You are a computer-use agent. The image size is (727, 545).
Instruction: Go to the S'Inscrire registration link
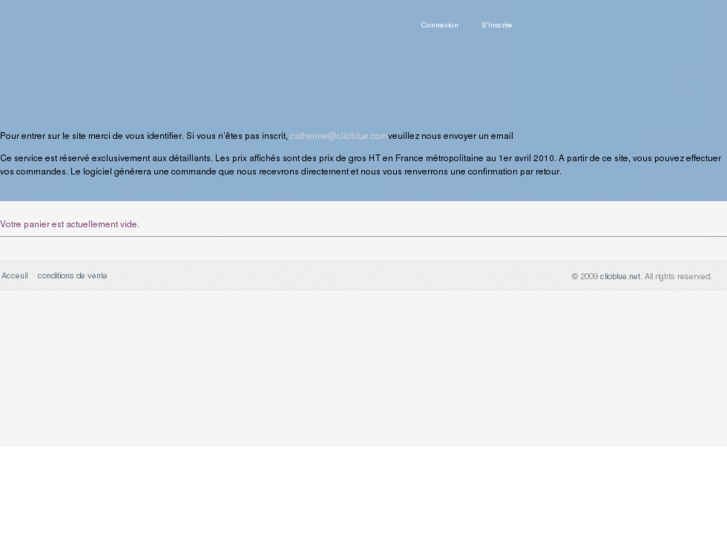pos(497,25)
